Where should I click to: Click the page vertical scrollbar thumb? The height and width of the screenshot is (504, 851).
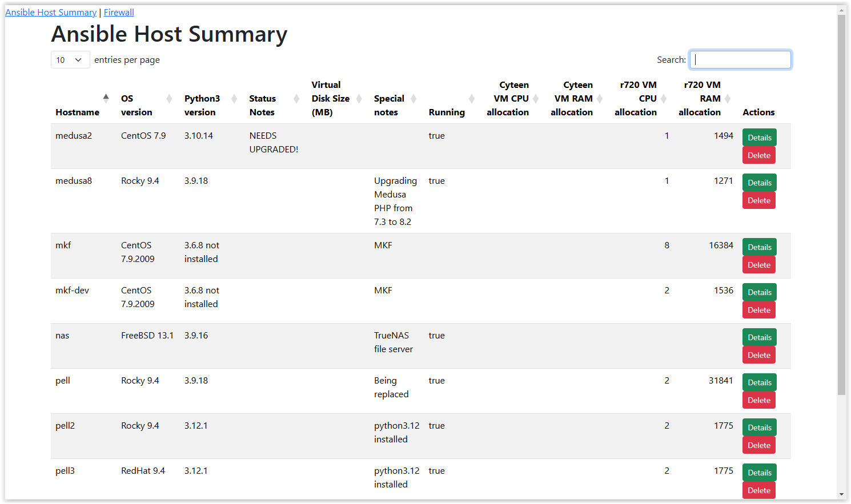click(x=841, y=204)
